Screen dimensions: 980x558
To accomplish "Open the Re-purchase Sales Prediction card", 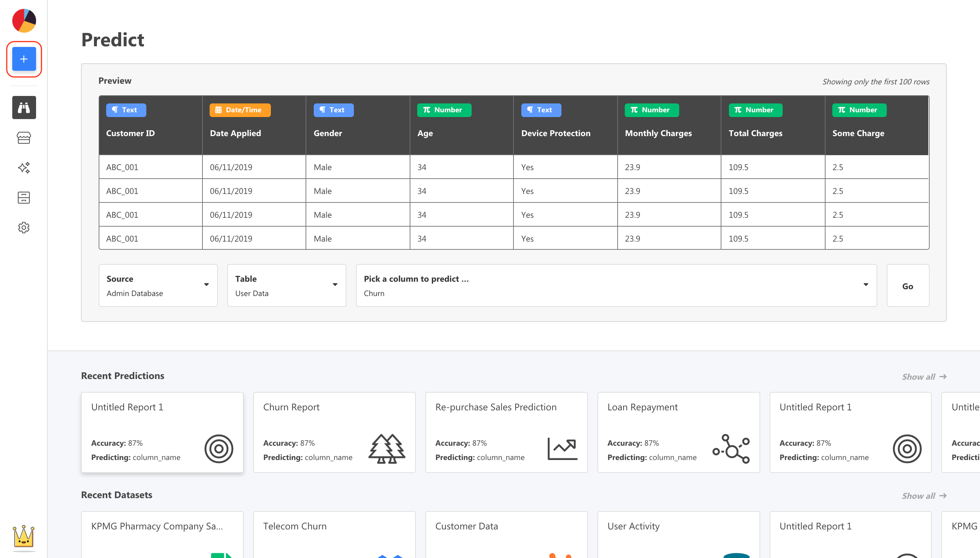I will (x=506, y=432).
